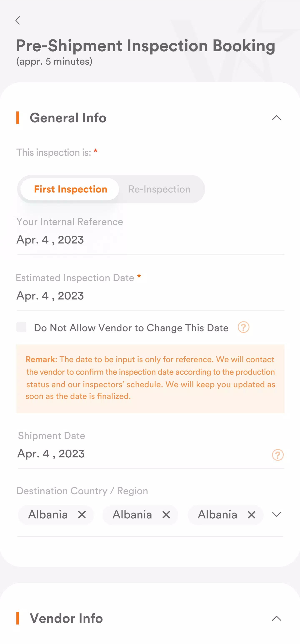Screen dimensions: 300x644
Task: Click the orange Remark notice box
Action: (x=150, y=379)
